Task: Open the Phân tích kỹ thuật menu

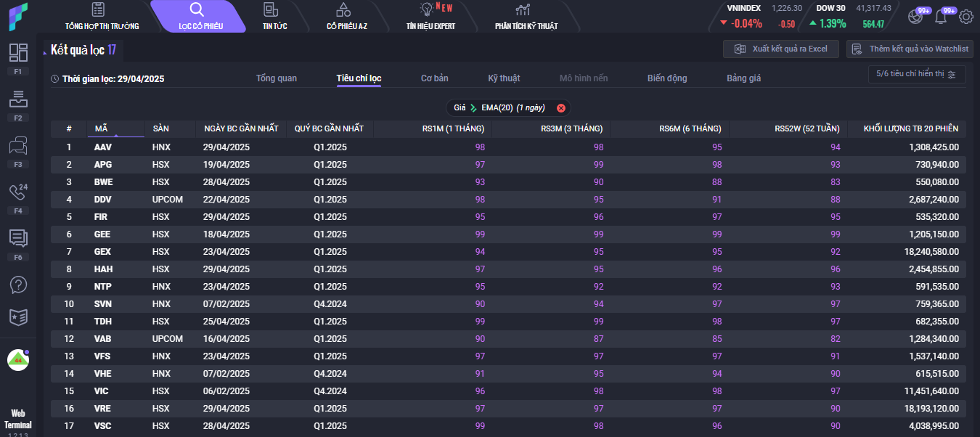Action: (x=526, y=17)
